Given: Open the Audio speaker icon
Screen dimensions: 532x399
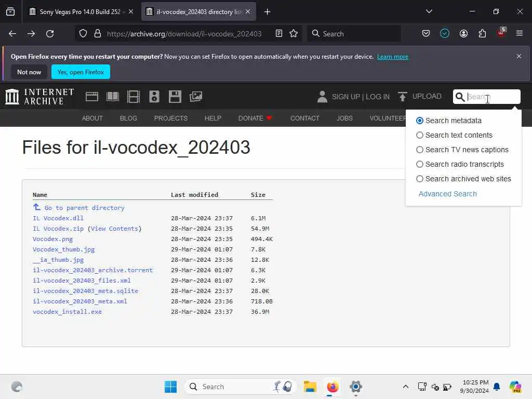Looking at the screenshot, I should pyautogui.click(x=154, y=97).
